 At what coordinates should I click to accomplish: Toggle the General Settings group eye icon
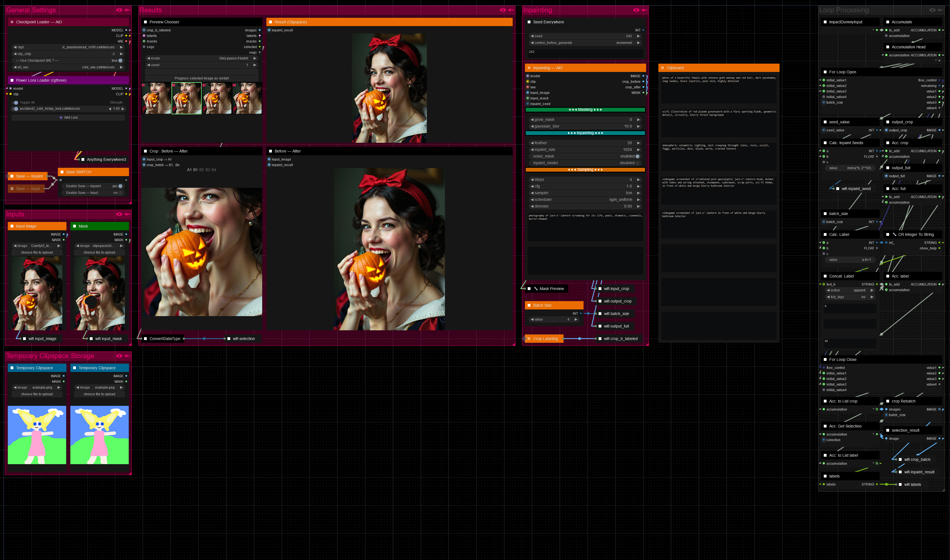119,10
